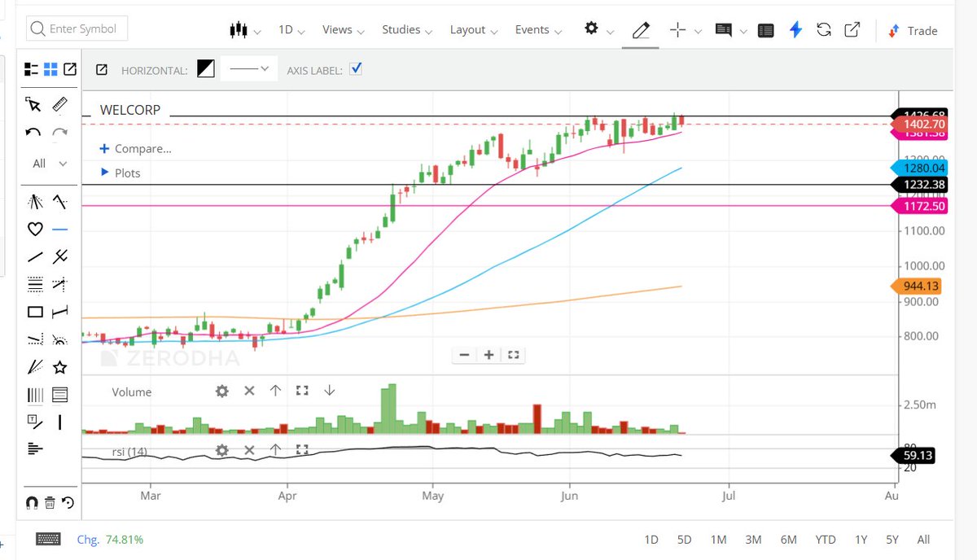The image size is (977, 560).
Task: Select the ruler measure tool
Action: (59, 104)
